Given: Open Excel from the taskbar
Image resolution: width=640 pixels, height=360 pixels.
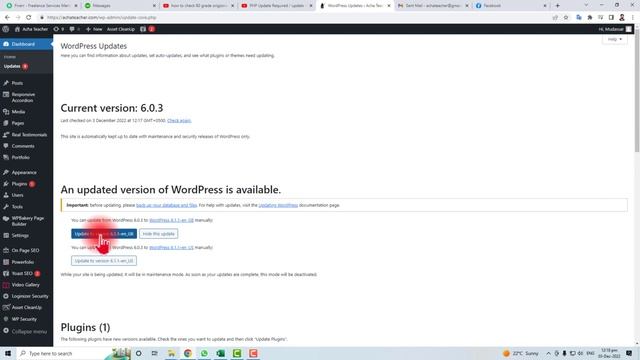Looking at the screenshot, I should (x=220, y=353).
